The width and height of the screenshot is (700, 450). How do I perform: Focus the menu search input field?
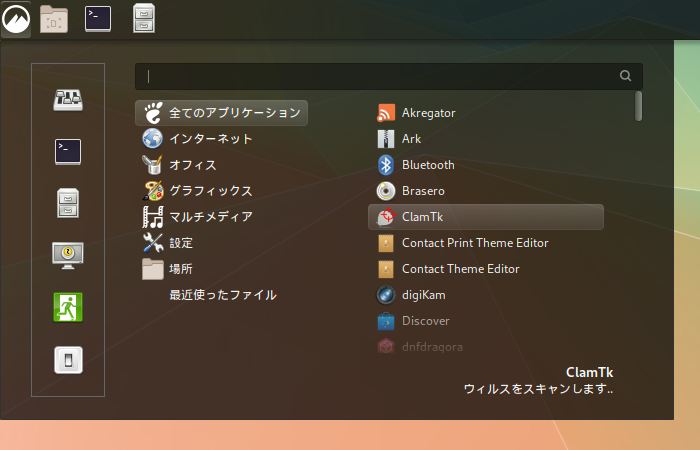[x=389, y=76]
